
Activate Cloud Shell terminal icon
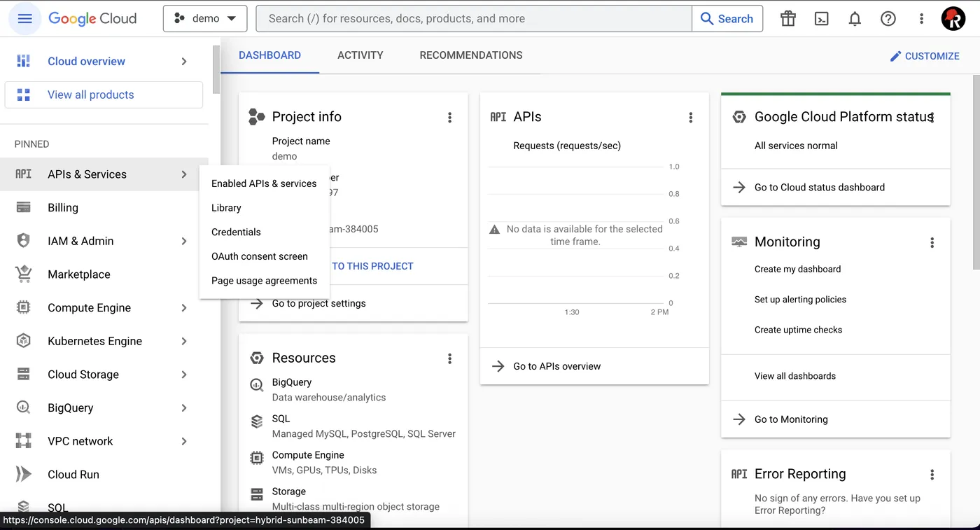[x=822, y=19]
